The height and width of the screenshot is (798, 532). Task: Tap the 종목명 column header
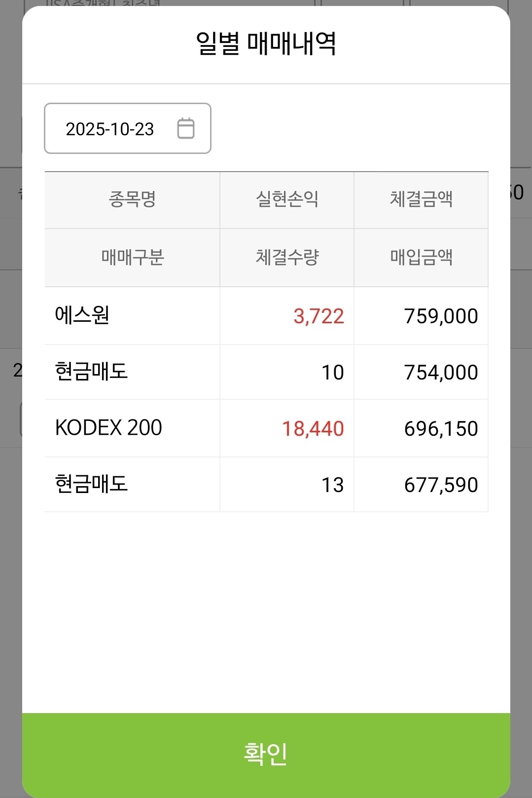132,199
